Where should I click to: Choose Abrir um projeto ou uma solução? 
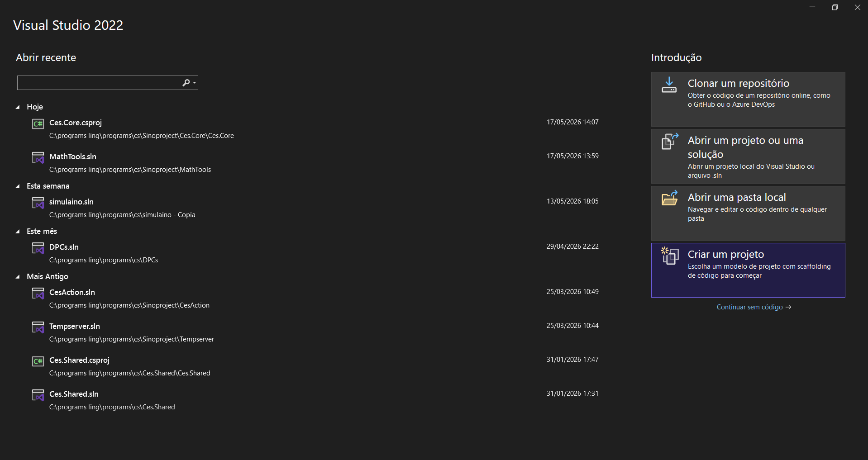[748, 156]
